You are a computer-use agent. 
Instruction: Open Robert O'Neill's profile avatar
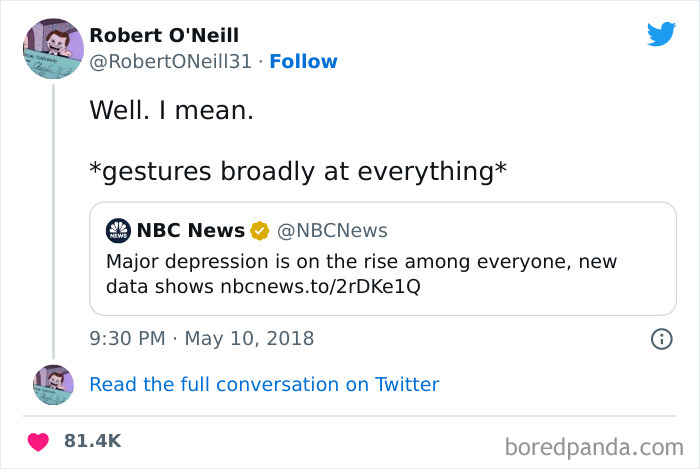tap(52, 49)
